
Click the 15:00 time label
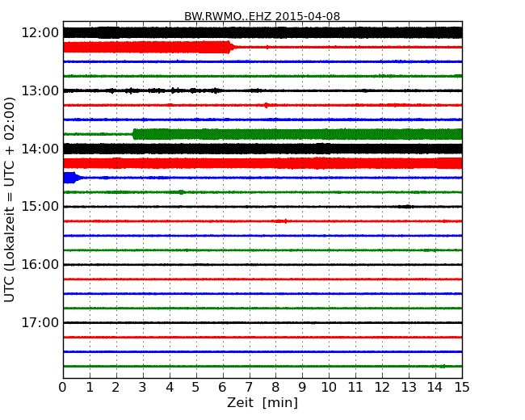40,206
